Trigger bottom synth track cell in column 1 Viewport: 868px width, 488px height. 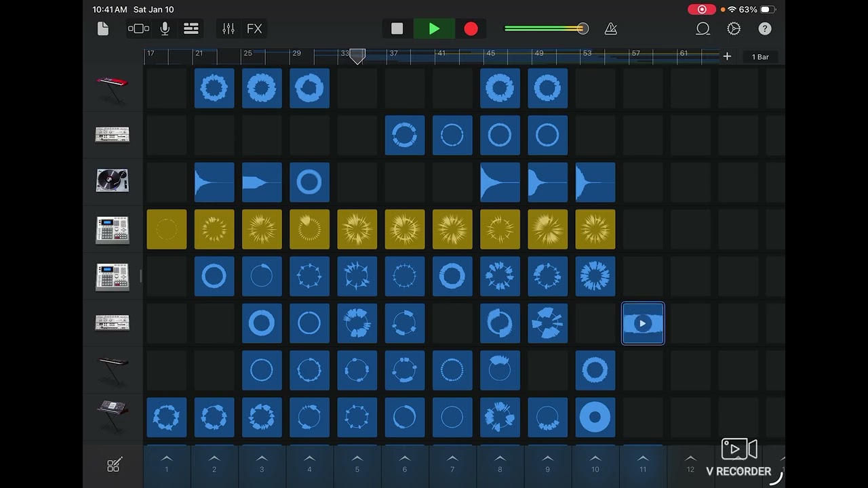[167, 418]
